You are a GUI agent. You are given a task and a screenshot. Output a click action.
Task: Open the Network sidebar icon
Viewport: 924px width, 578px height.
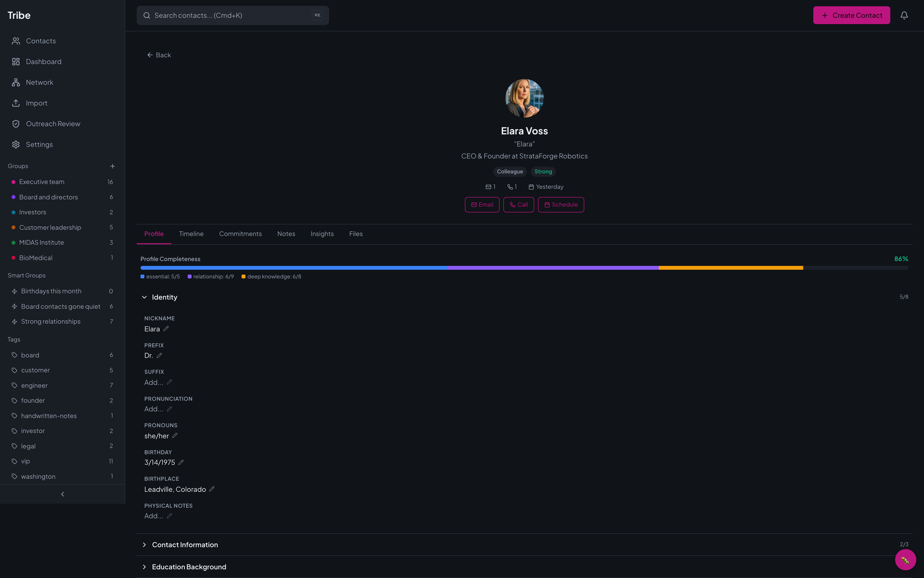(x=16, y=82)
